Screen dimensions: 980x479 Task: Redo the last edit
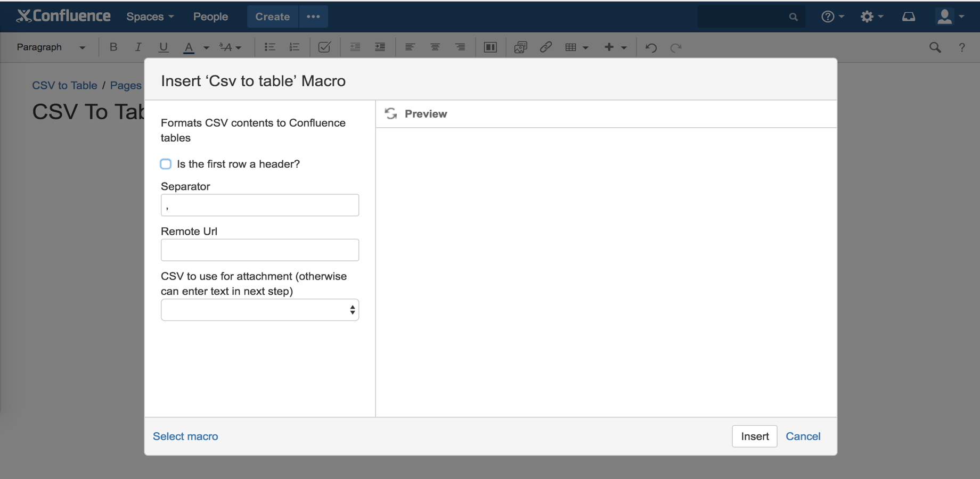[676, 47]
